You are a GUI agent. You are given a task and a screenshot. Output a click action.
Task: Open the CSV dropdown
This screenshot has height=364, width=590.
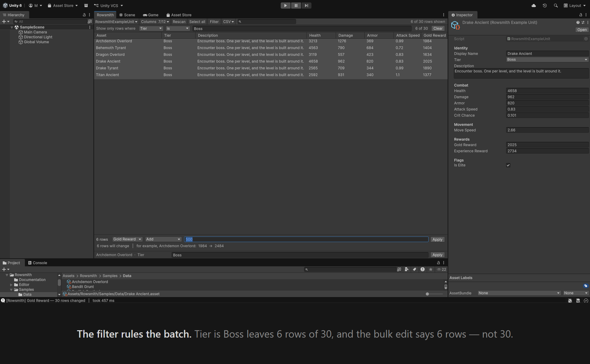click(x=228, y=22)
